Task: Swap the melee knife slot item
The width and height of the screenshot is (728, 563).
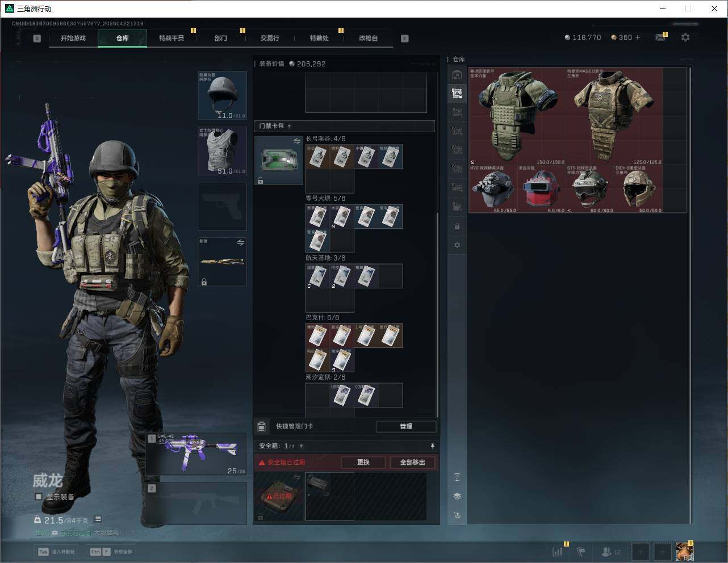Action: point(241,242)
